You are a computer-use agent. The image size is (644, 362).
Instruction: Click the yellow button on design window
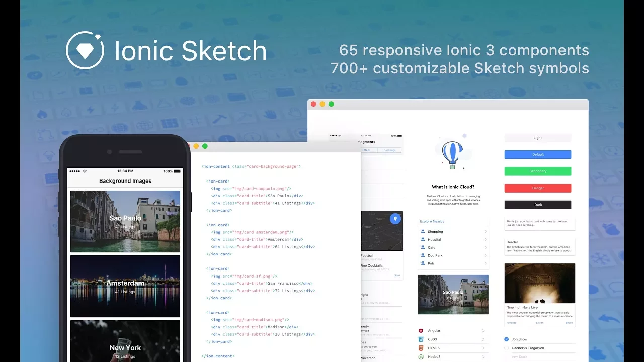[322, 104]
